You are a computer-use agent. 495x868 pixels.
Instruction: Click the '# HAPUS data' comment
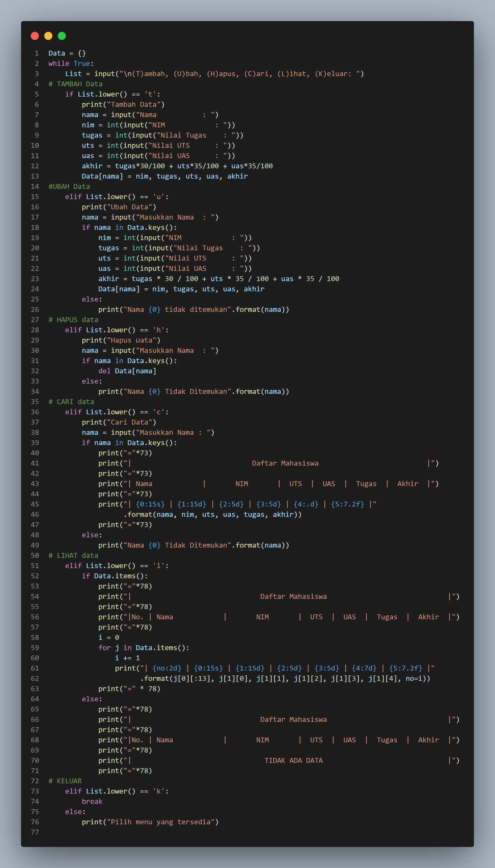point(73,320)
